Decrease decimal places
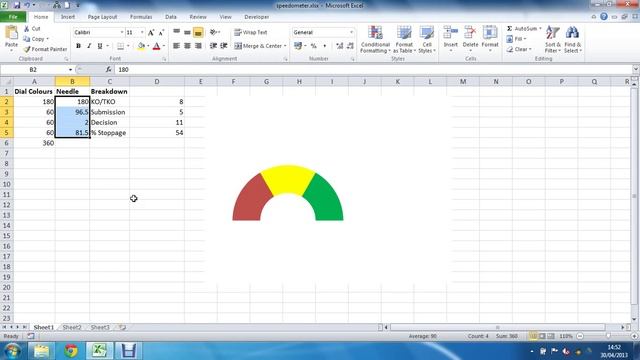 tap(350, 46)
